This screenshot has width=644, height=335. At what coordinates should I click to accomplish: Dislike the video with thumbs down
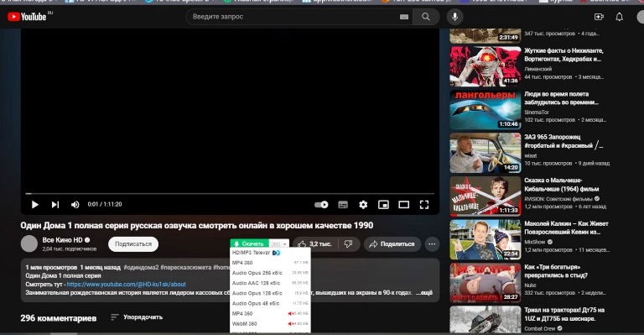349,244
